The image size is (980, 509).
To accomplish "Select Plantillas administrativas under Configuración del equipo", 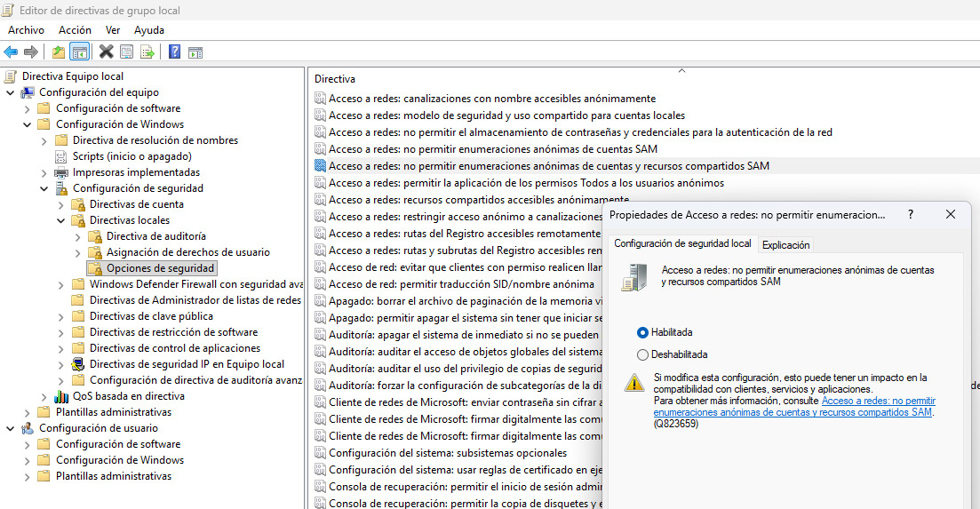I will coord(114,412).
